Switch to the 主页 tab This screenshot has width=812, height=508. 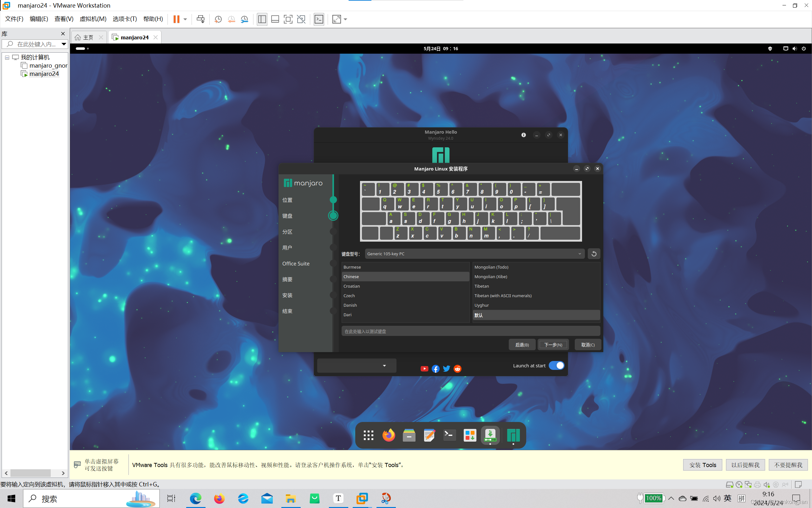[x=88, y=37]
